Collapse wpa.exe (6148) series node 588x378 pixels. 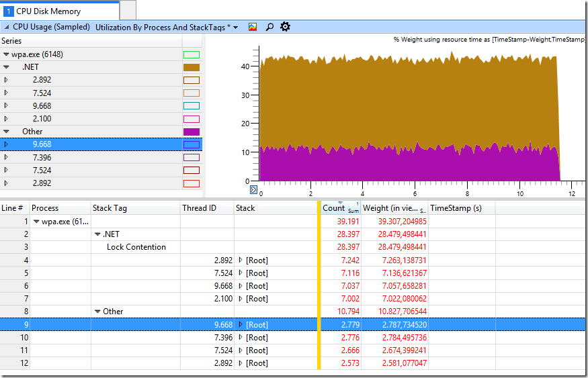6,54
